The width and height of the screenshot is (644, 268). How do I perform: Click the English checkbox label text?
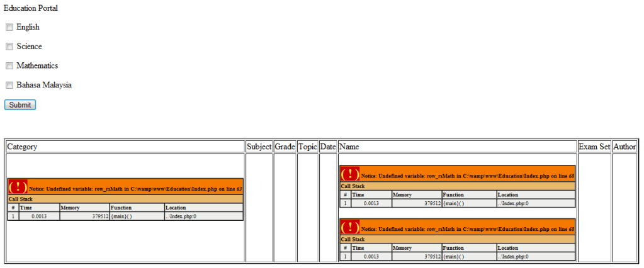click(28, 27)
